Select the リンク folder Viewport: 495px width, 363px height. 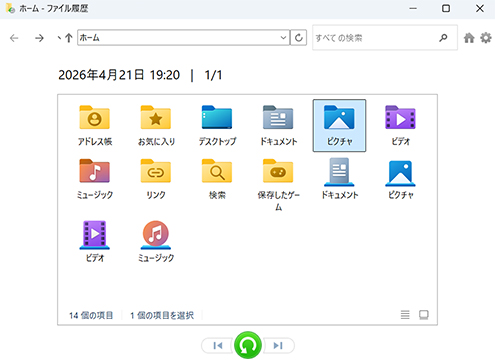[156, 179]
